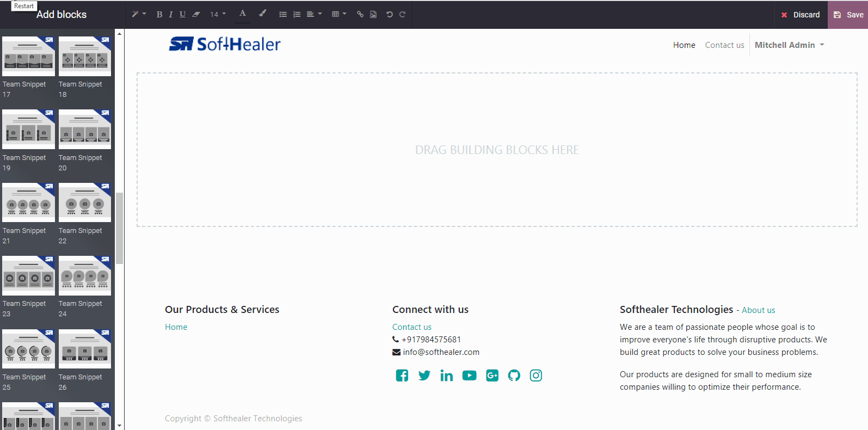Select the Team Snippet 18 thumbnail
Image resolution: width=868 pixels, height=430 pixels.
pos(85,56)
